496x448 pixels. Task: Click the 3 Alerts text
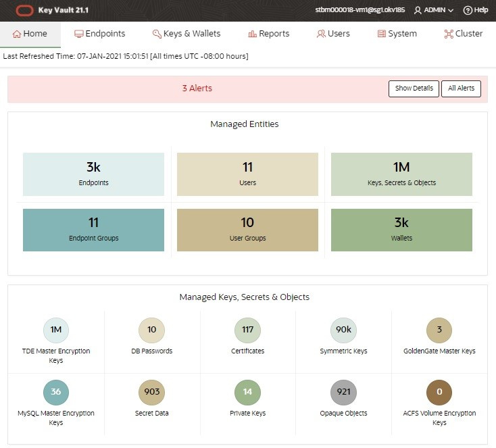[197, 89]
